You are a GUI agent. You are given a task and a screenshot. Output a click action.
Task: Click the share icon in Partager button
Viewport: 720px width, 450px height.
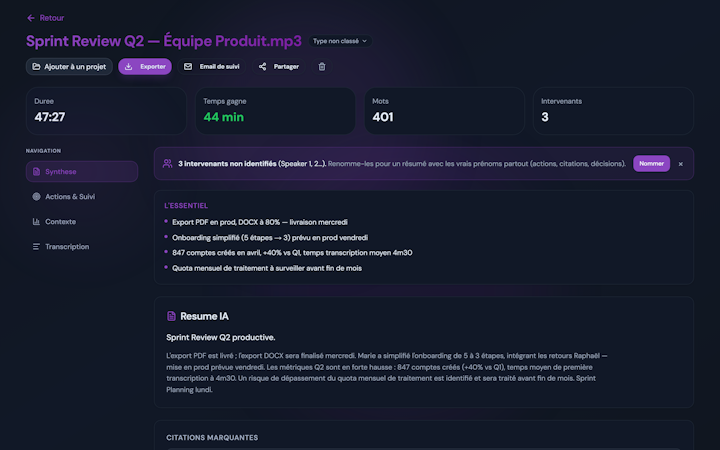262,67
